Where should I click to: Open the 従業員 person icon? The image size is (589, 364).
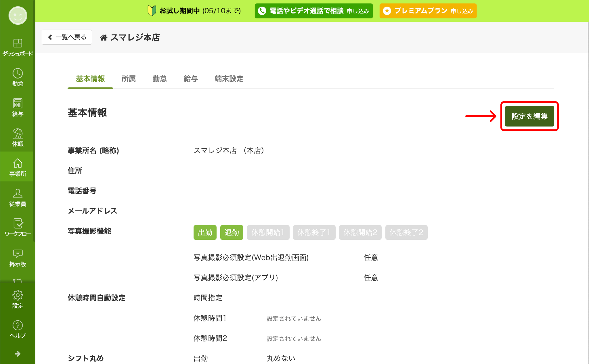18,194
